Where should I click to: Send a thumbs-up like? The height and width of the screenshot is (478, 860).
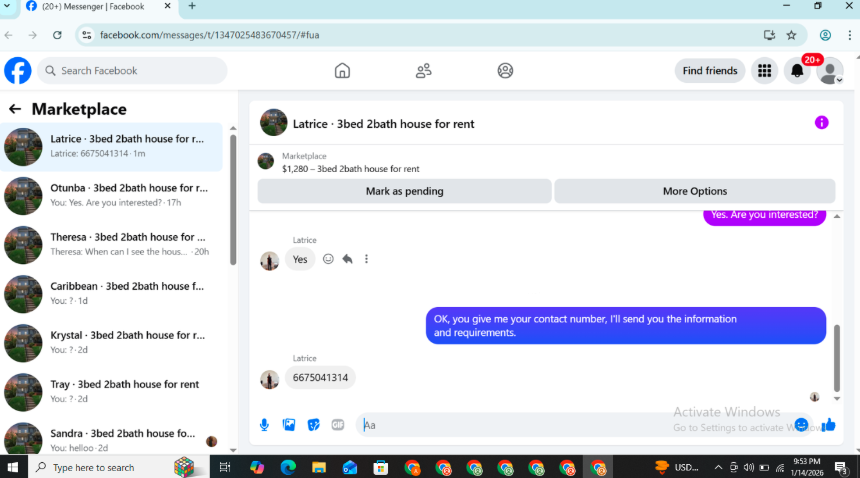coord(828,424)
